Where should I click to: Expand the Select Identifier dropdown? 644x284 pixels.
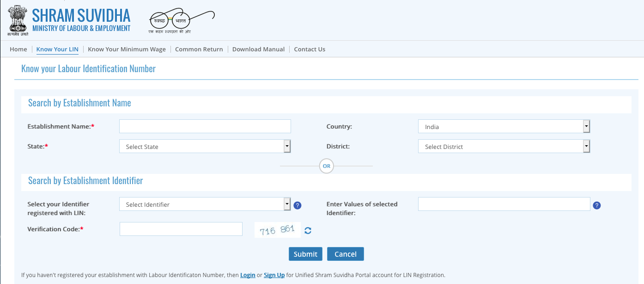pyautogui.click(x=286, y=204)
